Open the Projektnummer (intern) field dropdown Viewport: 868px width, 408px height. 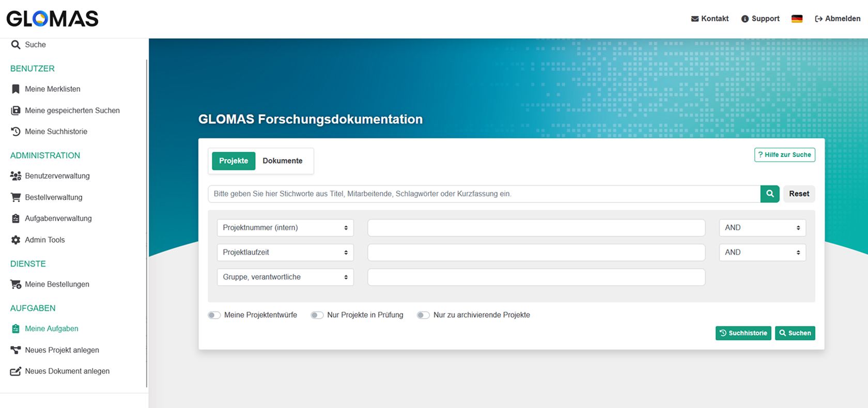pyautogui.click(x=285, y=228)
